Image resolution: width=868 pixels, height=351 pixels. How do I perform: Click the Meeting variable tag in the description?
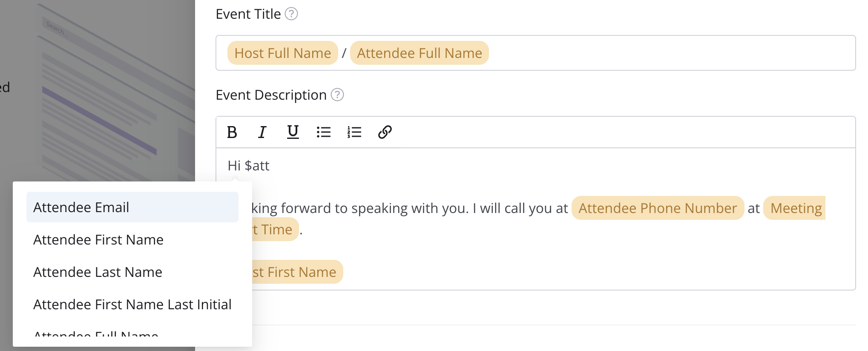pos(796,208)
